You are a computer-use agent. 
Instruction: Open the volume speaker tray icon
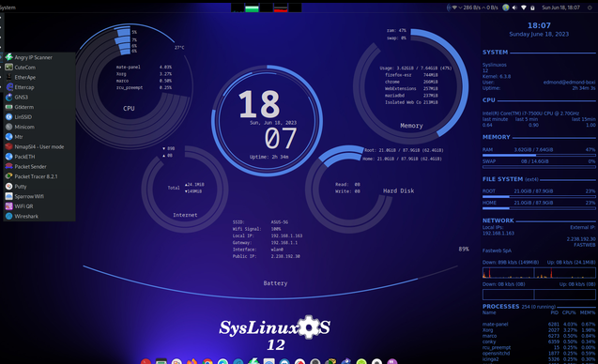click(x=514, y=8)
